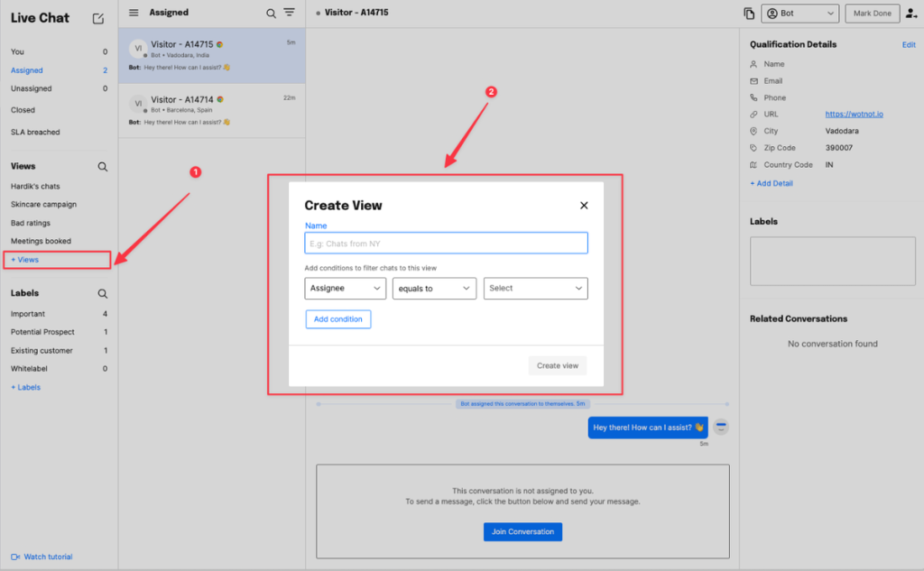This screenshot has height=571, width=924.
Task: Open the Bot assignee dropdown
Action: 799,14
